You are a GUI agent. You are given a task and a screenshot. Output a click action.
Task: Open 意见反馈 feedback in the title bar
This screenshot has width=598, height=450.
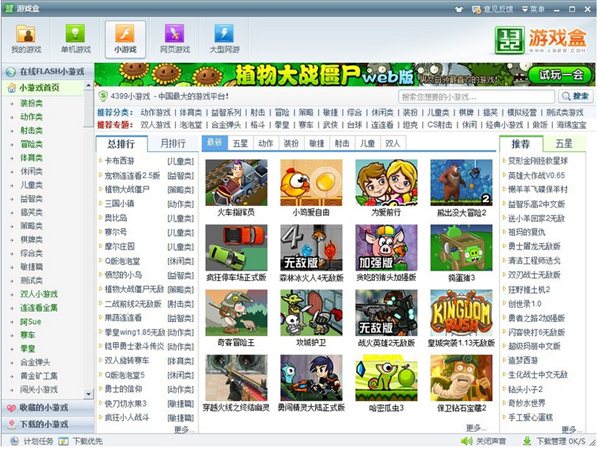click(492, 9)
